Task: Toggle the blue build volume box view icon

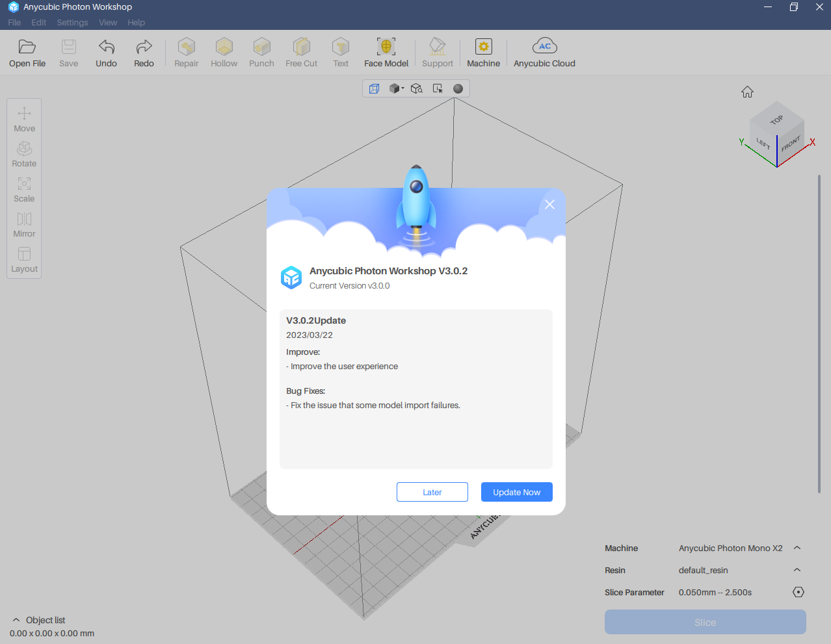Action: click(374, 88)
